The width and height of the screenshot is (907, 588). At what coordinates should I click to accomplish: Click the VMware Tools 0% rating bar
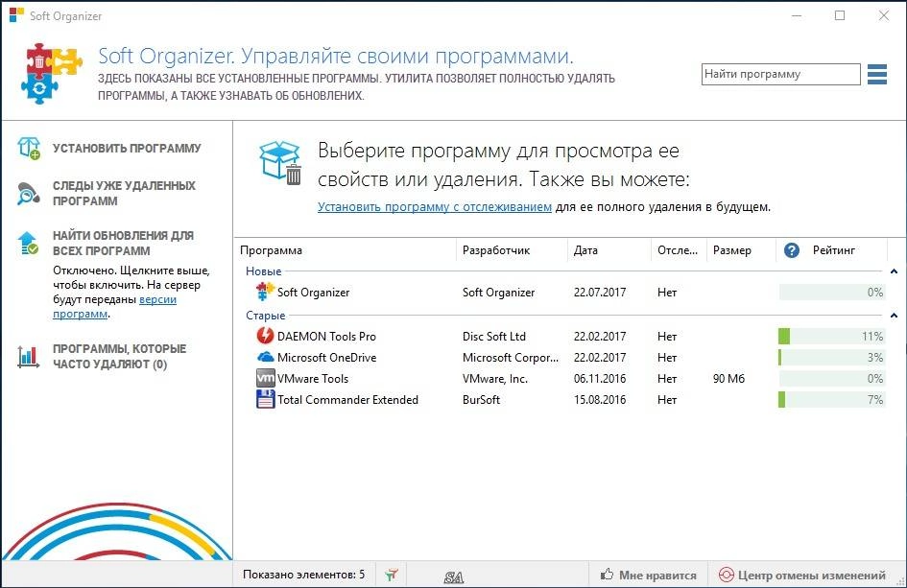832,379
